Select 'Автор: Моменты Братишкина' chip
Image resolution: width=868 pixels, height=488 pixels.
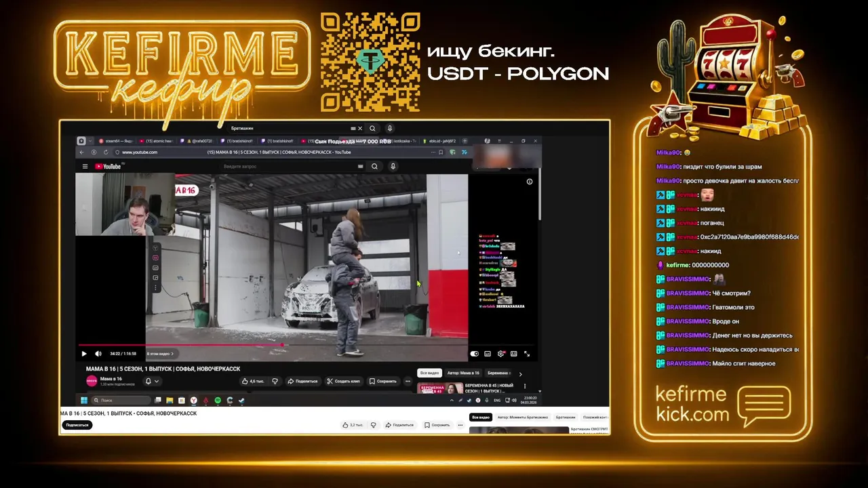pos(523,418)
